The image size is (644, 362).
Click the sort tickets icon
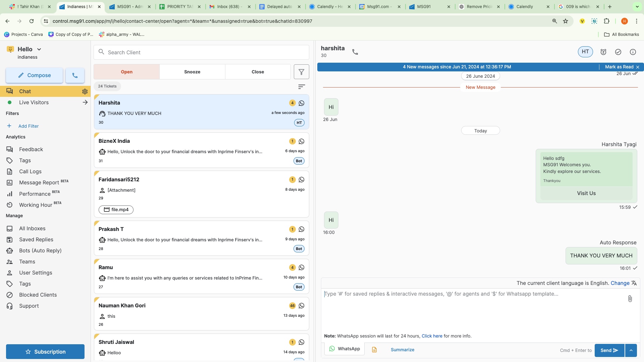click(302, 86)
